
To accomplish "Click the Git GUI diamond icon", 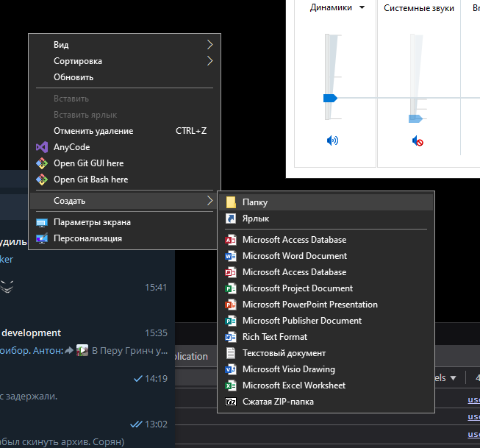I will [x=42, y=163].
